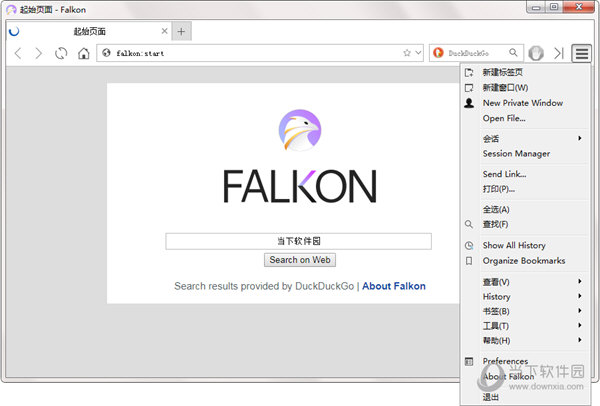The width and height of the screenshot is (600, 406).
Task: Go forward with the forward arrow
Action: coord(38,53)
